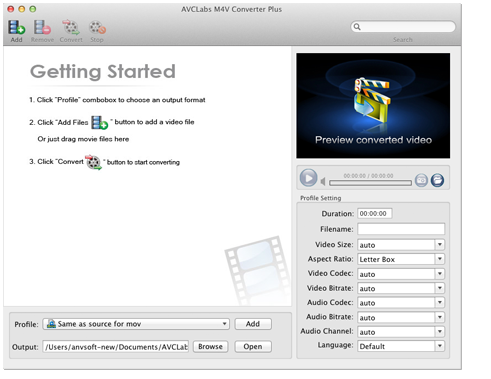491x379 pixels.
Task: Close the window with the red button
Action: pos(11,9)
